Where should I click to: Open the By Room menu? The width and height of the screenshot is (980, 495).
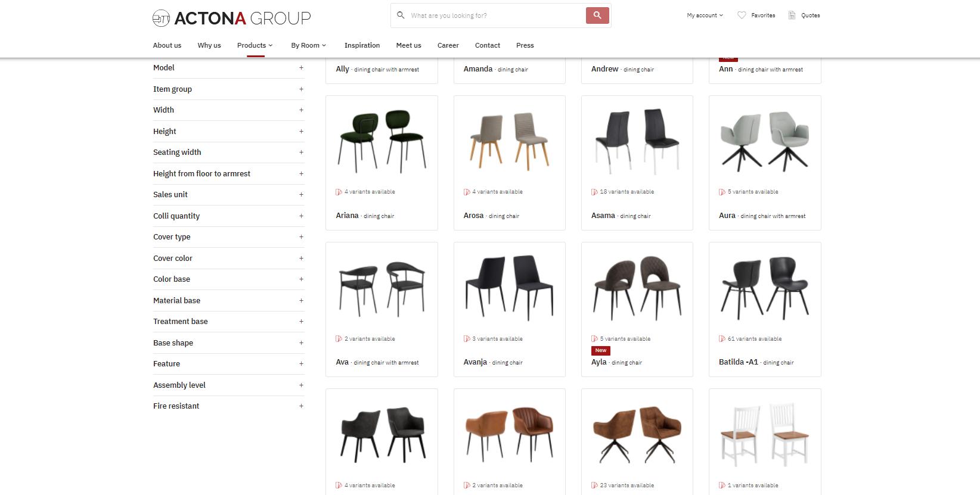(x=308, y=45)
